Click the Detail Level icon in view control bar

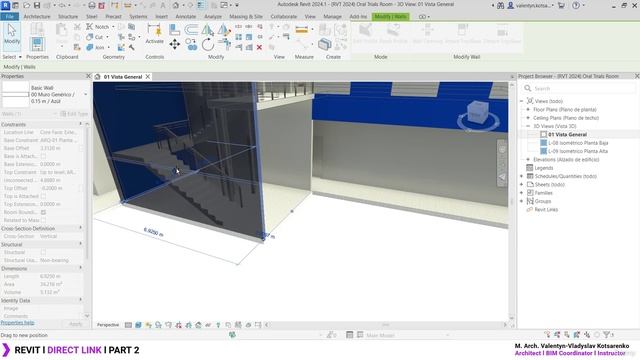click(x=128, y=325)
